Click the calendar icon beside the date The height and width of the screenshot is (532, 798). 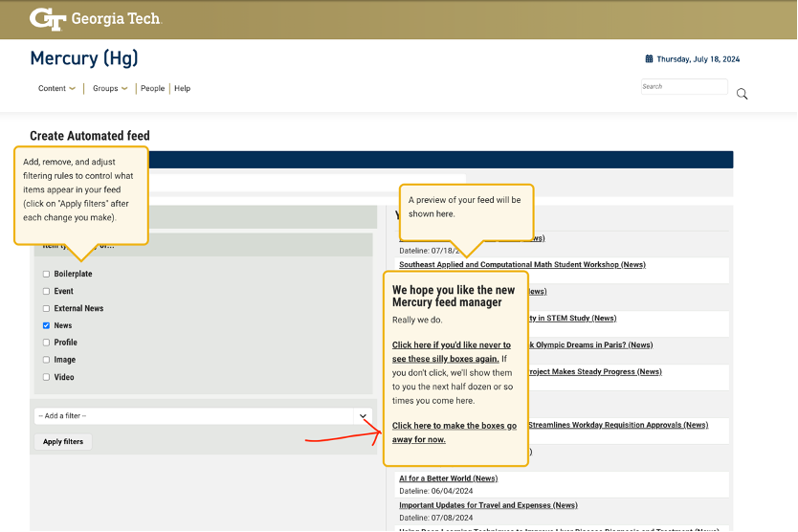point(649,59)
